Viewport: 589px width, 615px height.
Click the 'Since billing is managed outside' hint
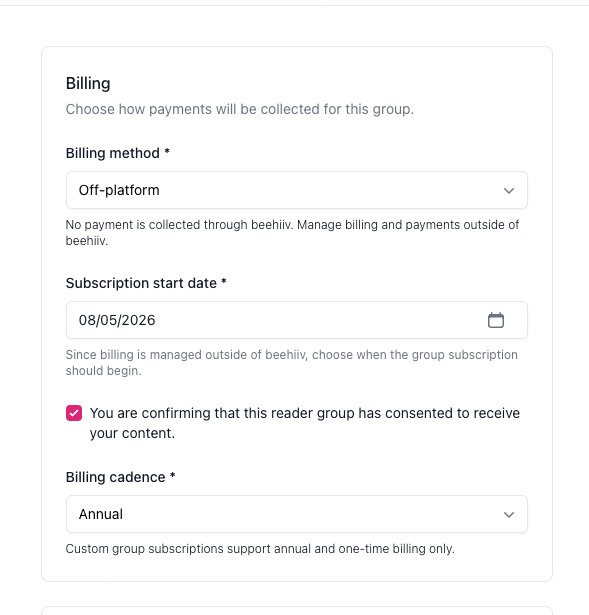coord(291,362)
